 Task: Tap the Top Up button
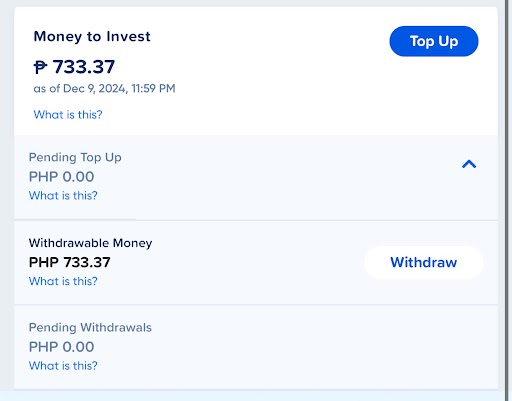(x=434, y=41)
